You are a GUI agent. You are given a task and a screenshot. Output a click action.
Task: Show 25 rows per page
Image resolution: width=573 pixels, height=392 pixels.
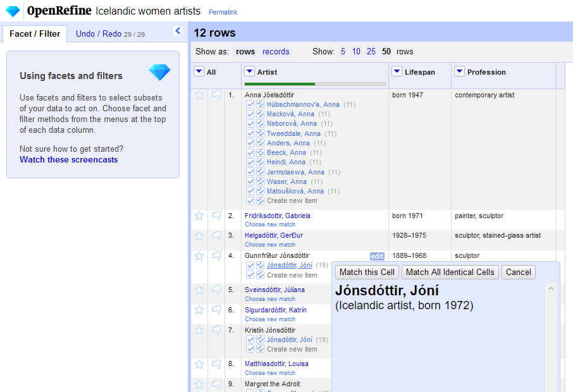point(371,52)
